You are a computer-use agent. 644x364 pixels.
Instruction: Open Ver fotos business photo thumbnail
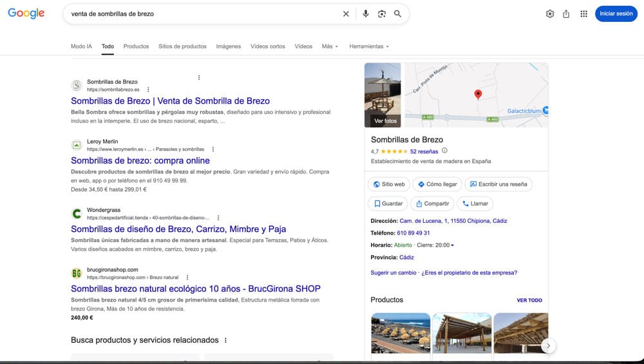tap(383, 95)
